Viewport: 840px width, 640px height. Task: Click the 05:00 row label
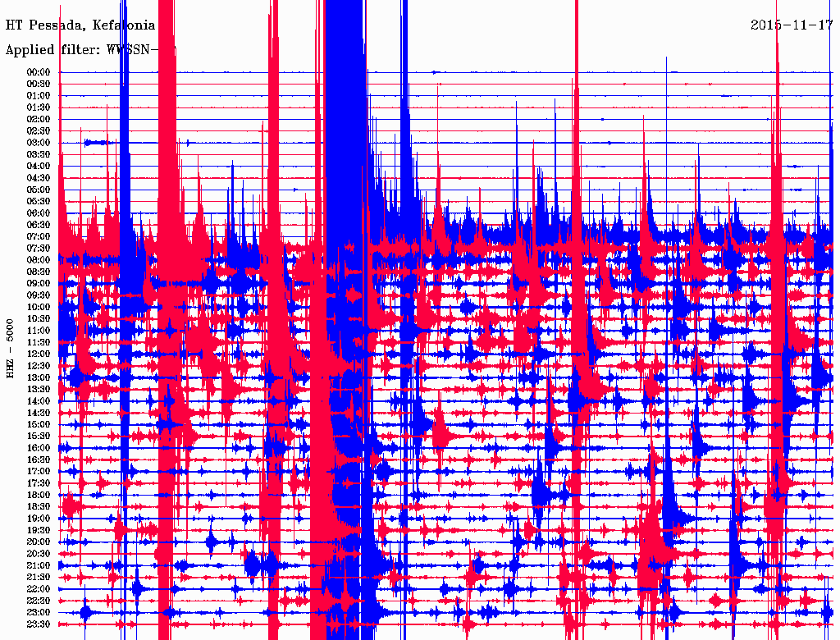pos(39,190)
